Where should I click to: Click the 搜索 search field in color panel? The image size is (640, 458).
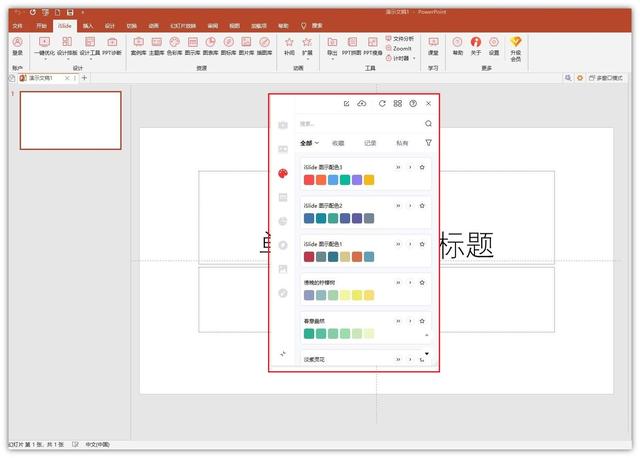point(359,123)
